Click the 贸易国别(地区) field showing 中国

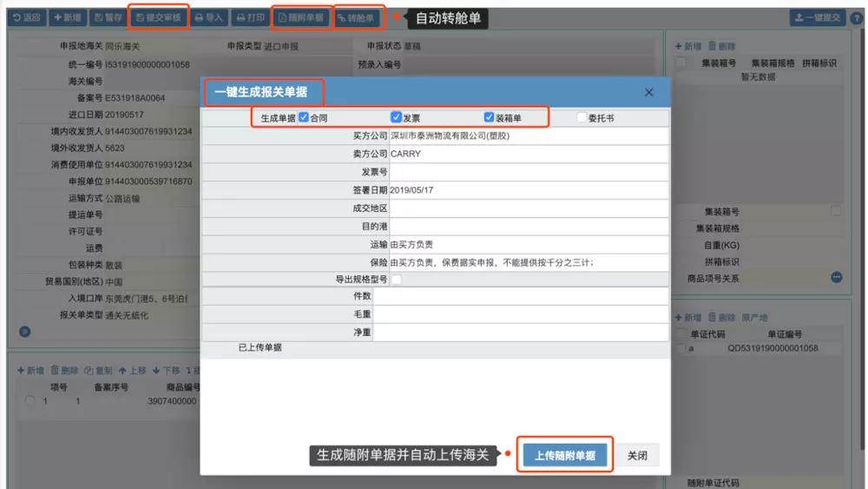click(x=149, y=282)
